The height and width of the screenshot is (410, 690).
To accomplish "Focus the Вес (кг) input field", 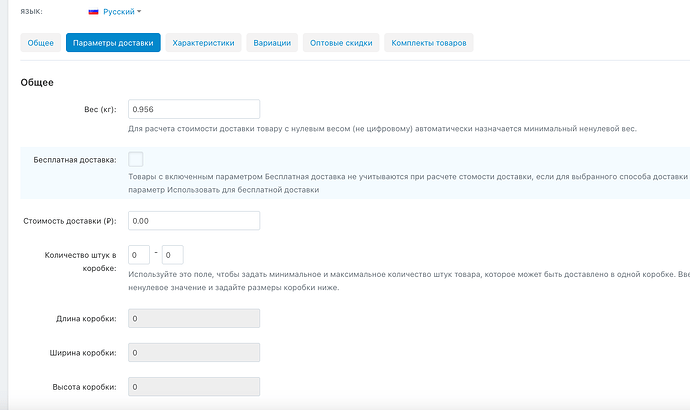I will point(194,110).
